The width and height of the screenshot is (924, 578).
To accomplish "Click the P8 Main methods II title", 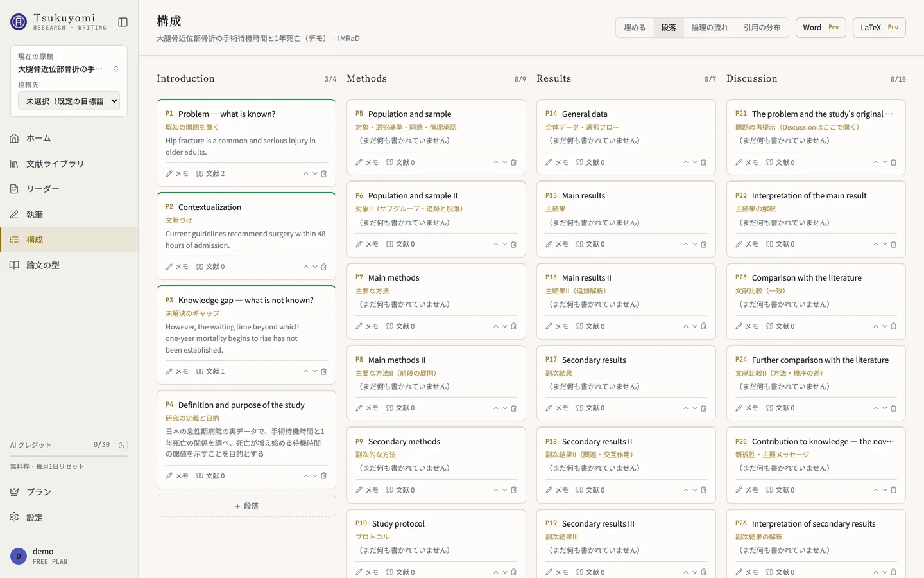I will point(397,360).
